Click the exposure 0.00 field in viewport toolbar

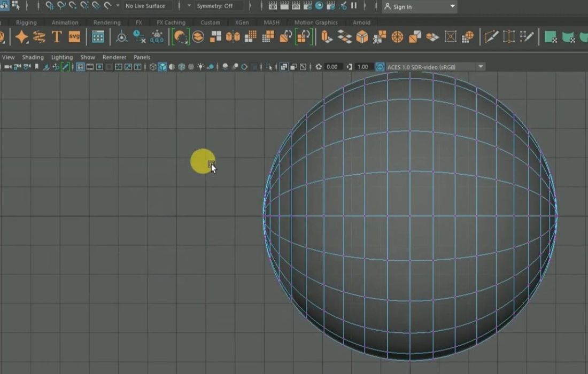tap(331, 66)
